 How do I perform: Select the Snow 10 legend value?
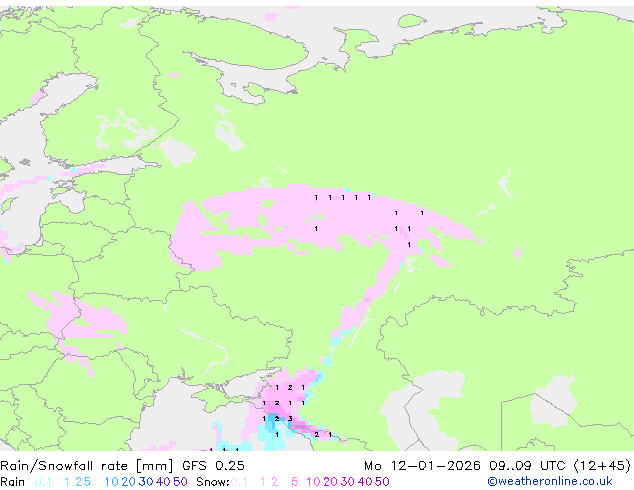(x=313, y=482)
